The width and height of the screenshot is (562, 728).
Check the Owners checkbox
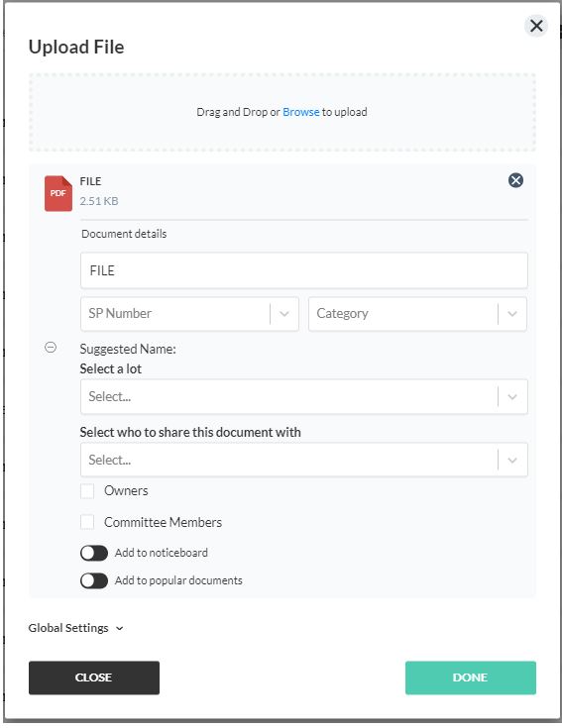tap(87, 490)
